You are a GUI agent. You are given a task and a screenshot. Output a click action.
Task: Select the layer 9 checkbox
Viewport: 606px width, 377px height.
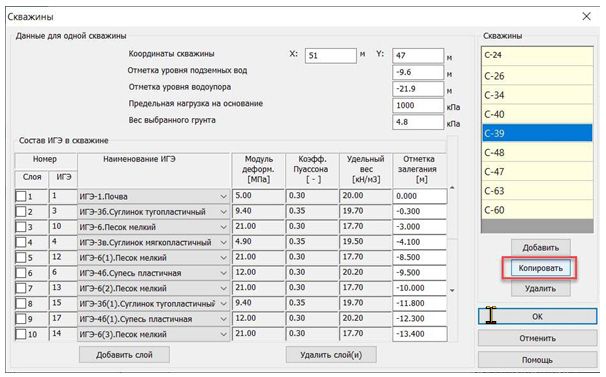21,319
